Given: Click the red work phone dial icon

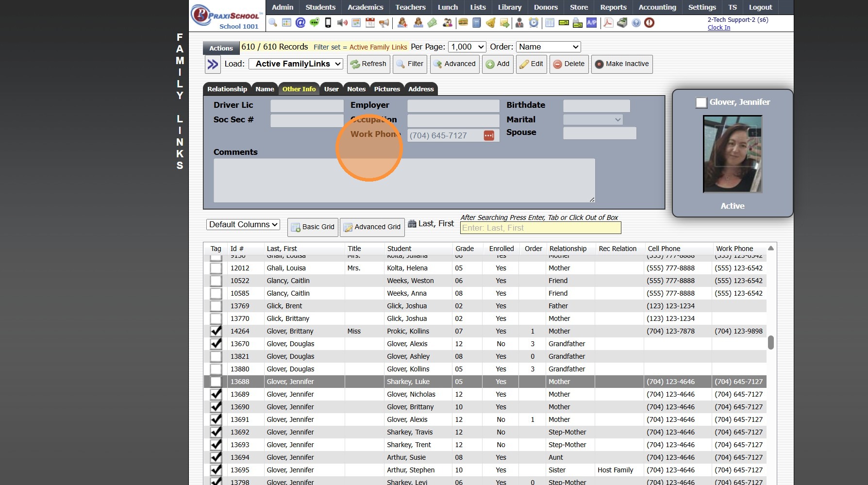Looking at the screenshot, I should coord(489,135).
